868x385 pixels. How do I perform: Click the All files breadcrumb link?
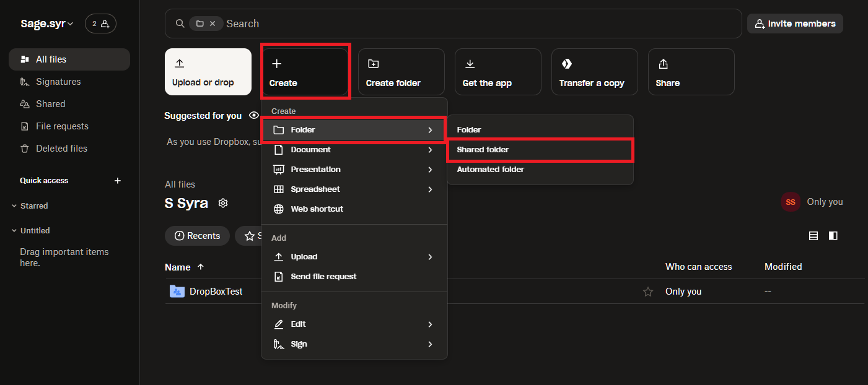pos(180,184)
